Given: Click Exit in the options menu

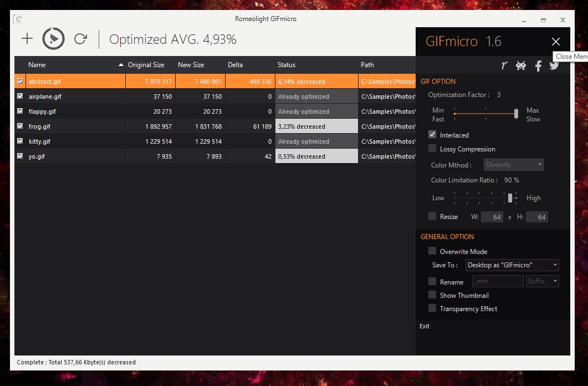Looking at the screenshot, I should (x=425, y=326).
